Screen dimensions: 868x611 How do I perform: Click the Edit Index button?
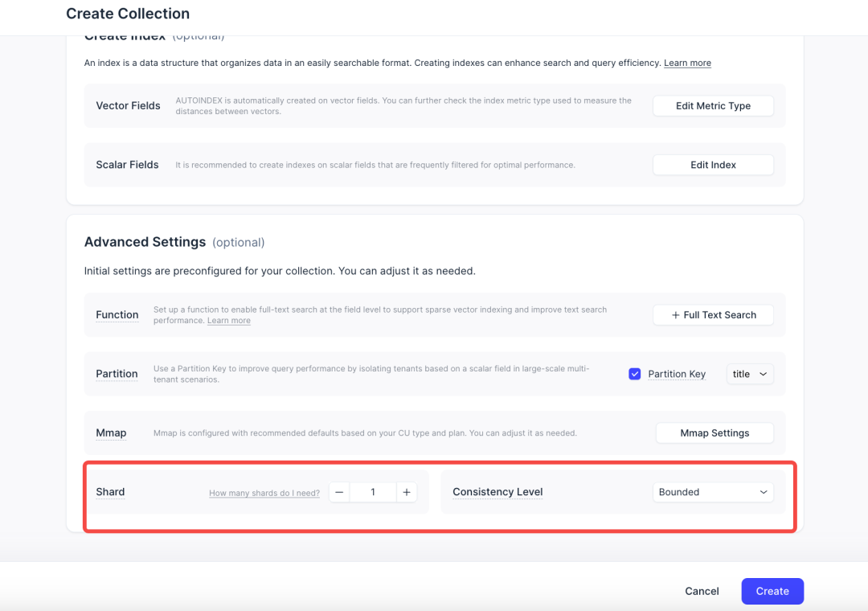[713, 165]
